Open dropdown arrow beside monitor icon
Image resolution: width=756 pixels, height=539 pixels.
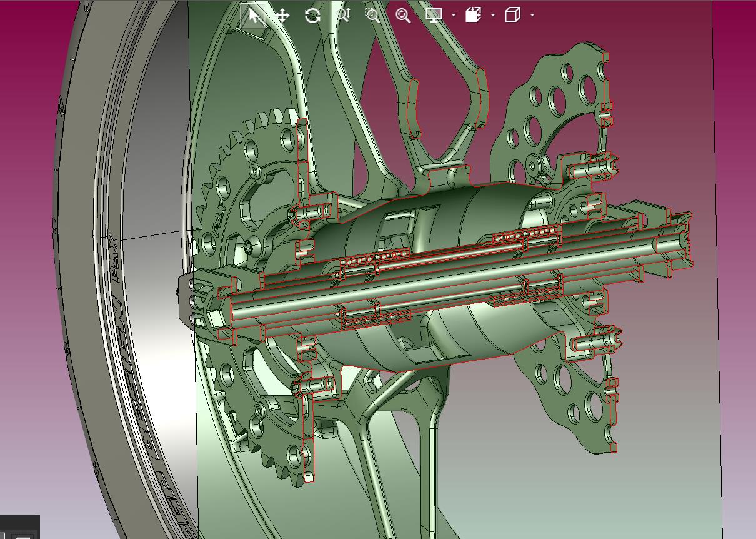point(454,15)
